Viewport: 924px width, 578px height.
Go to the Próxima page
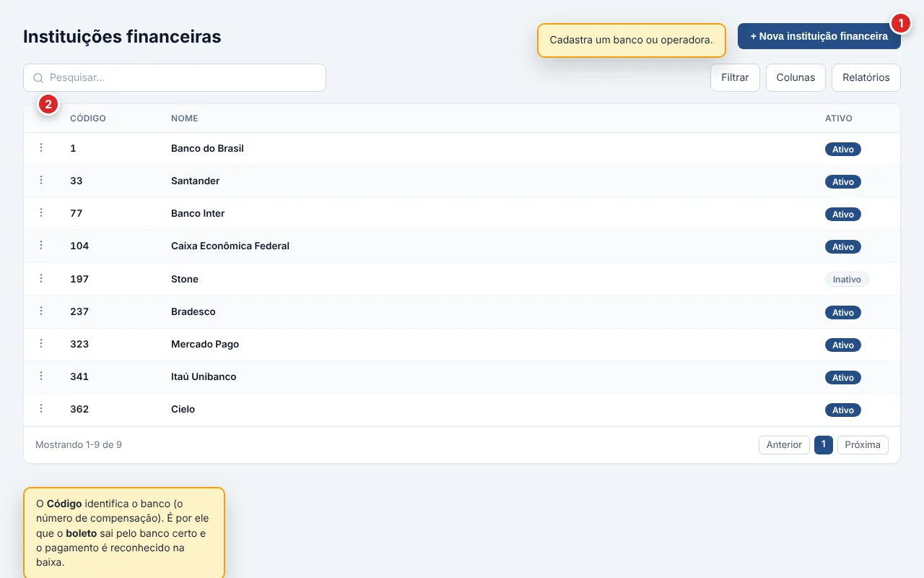(x=863, y=444)
